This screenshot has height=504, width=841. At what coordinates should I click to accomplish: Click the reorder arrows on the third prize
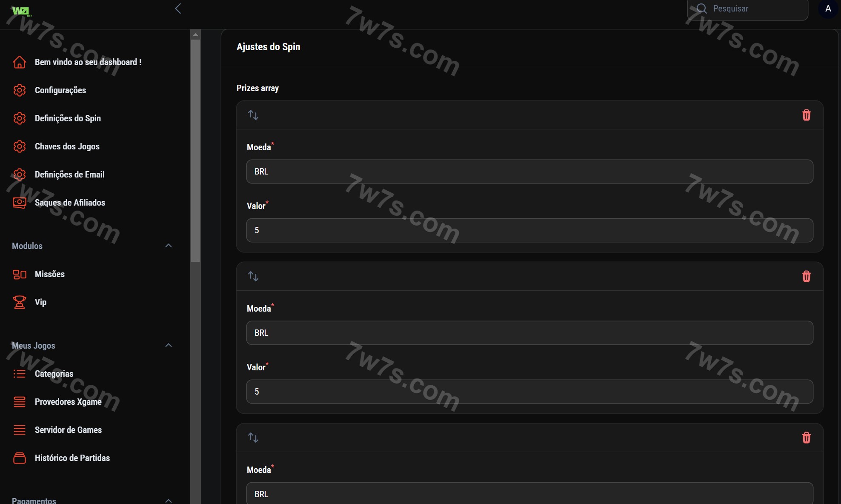coord(253,438)
